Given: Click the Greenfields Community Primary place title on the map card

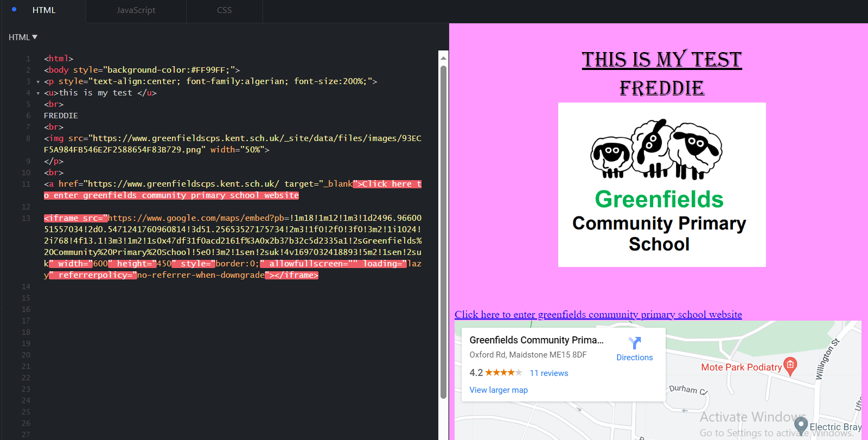Looking at the screenshot, I should [x=536, y=340].
